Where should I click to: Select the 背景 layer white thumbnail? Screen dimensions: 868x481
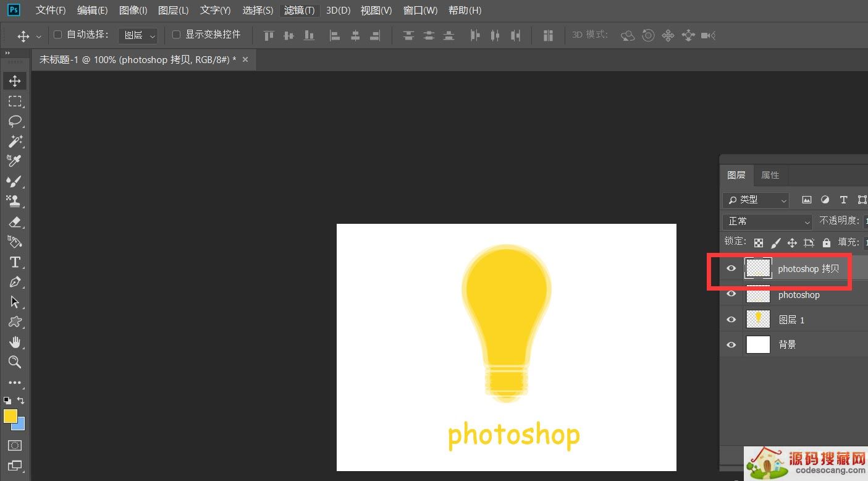click(x=758, y=344)
